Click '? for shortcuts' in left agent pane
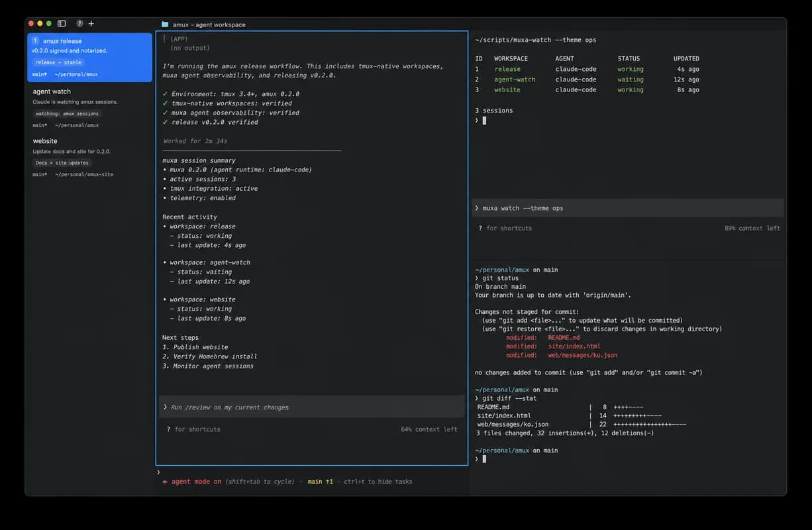The width and height of the screenshot is (812, 530). coord(193,429)
